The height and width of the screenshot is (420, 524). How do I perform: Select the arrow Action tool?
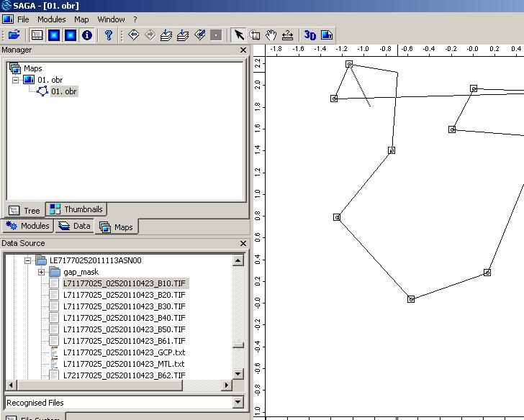pos(239,35)
